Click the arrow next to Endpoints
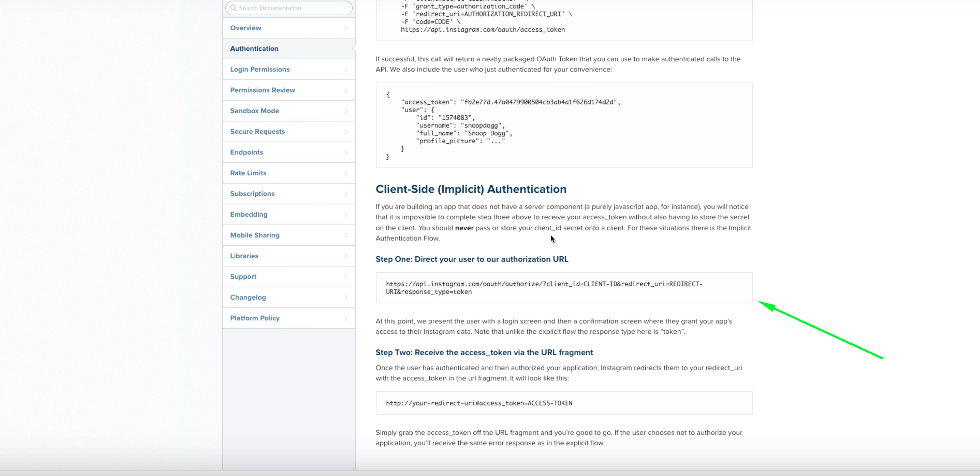The image size is (980, 476). (346, 152)
